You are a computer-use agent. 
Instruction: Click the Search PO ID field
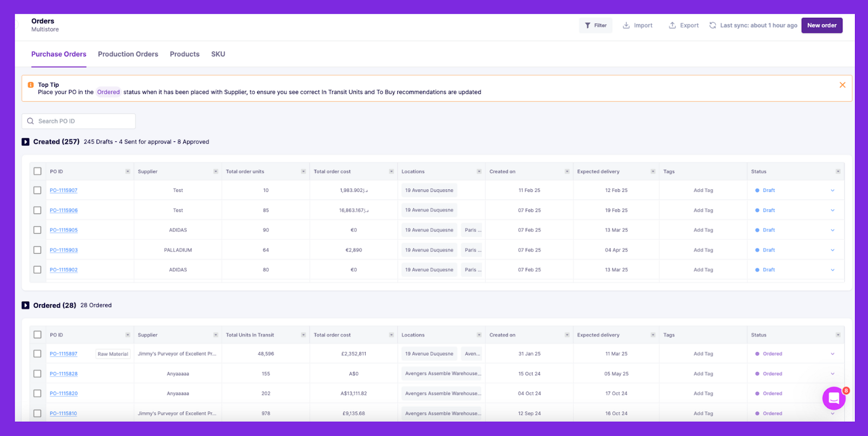click(79, 121)
